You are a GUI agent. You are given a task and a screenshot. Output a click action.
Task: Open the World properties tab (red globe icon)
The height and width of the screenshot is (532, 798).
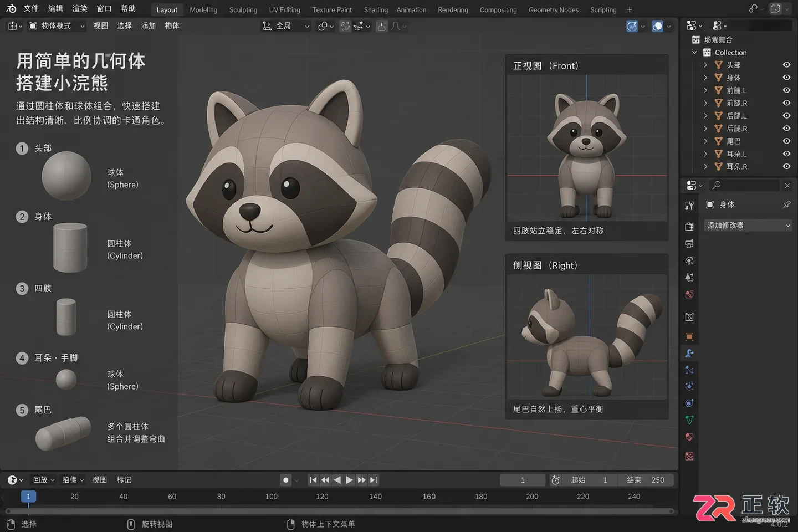[689, 294]
